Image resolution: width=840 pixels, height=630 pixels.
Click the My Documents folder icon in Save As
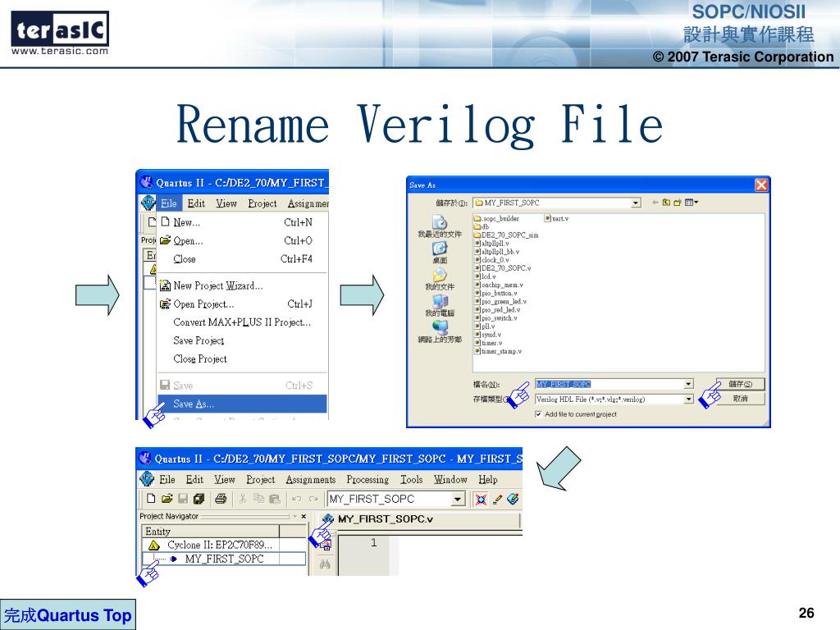point(440,275)
